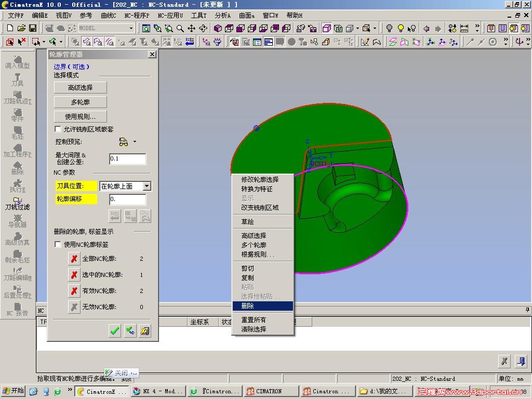This screenshot has width=532, height=399.
Task: Choose 转换为特征 in context menu
Action: click(262, 189)
